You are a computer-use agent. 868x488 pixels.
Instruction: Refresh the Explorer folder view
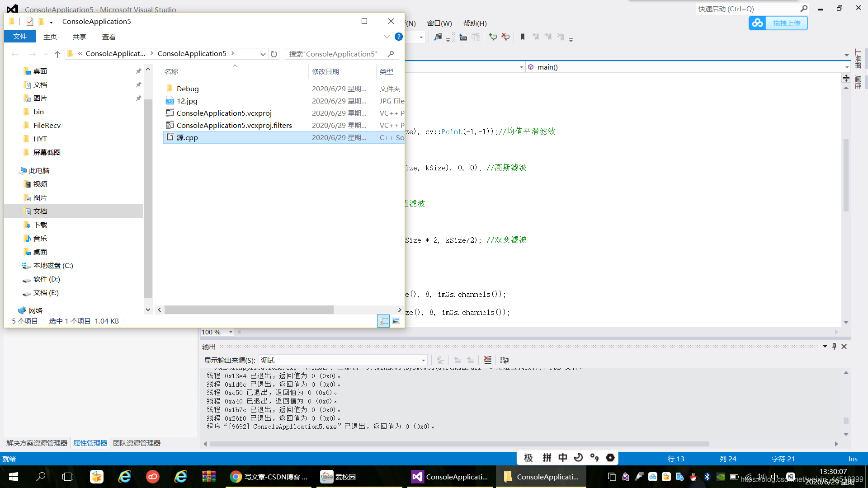(274, 54)
